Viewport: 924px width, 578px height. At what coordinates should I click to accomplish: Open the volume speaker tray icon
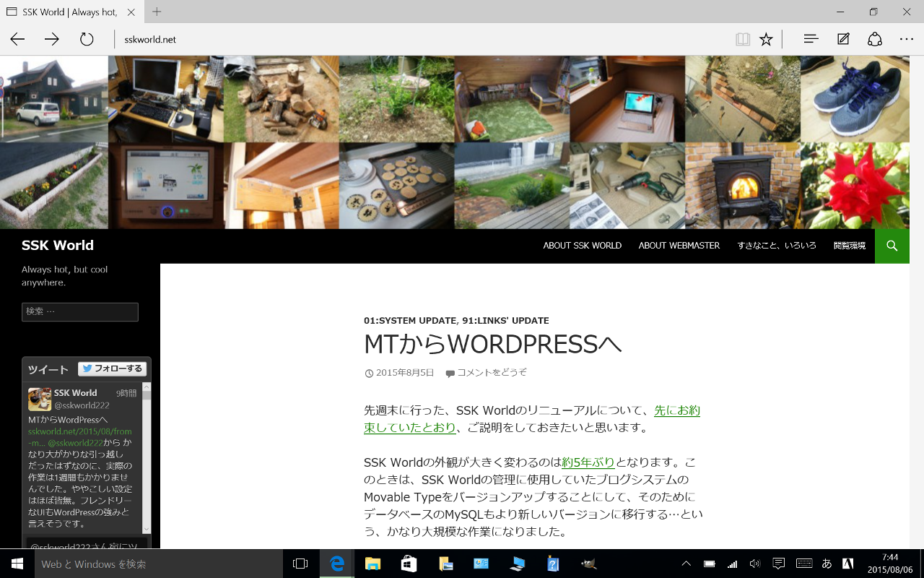[x=755, y=564]
